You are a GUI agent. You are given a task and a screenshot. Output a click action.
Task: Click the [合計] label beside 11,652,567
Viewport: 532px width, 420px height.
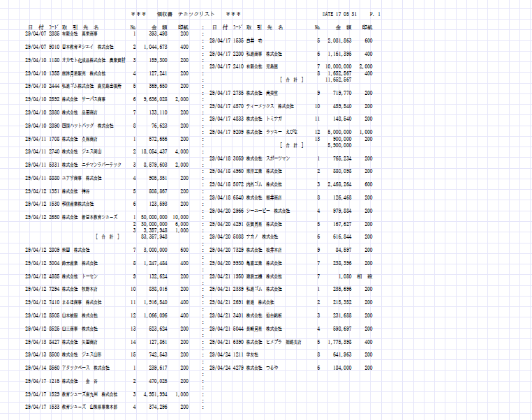(x=292, y=80)
